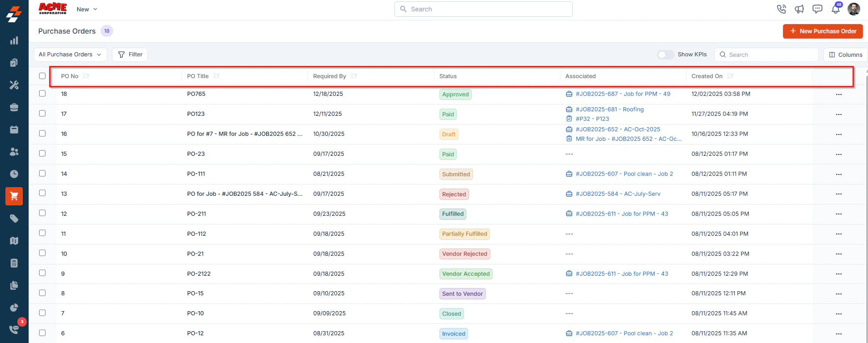Select the checkbox for PO No 12
Image resolution: width=868 pixels, height=343 pixels.
[42, 213]
